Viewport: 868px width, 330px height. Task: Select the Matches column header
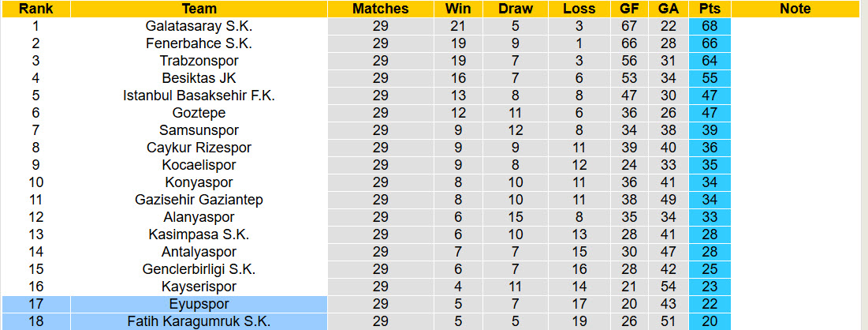coord(381,9)
